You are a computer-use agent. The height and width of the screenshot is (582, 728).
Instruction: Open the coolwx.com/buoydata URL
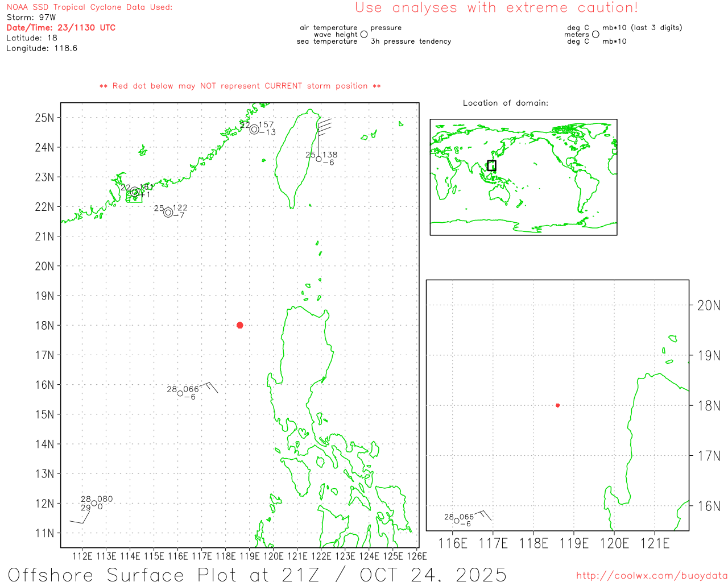coord(651,576)
